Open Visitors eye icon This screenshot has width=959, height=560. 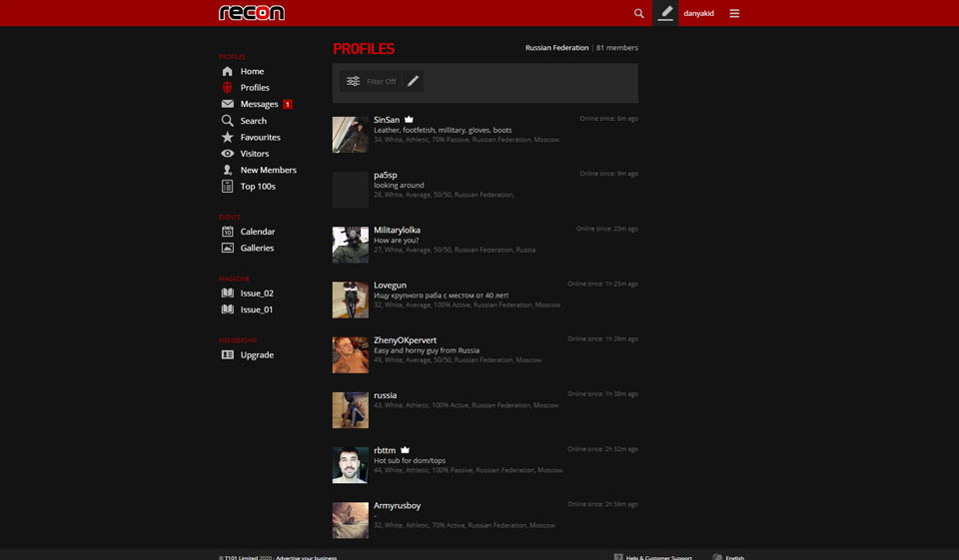pyautogui.click(x=228, y=154)
